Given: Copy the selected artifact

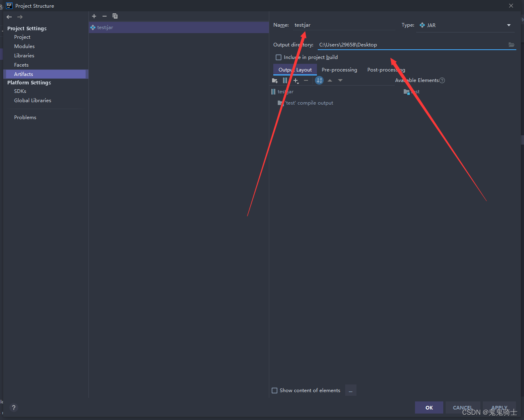Looking at the screenshot, I should pyautogui.click(x=115, y=16).
